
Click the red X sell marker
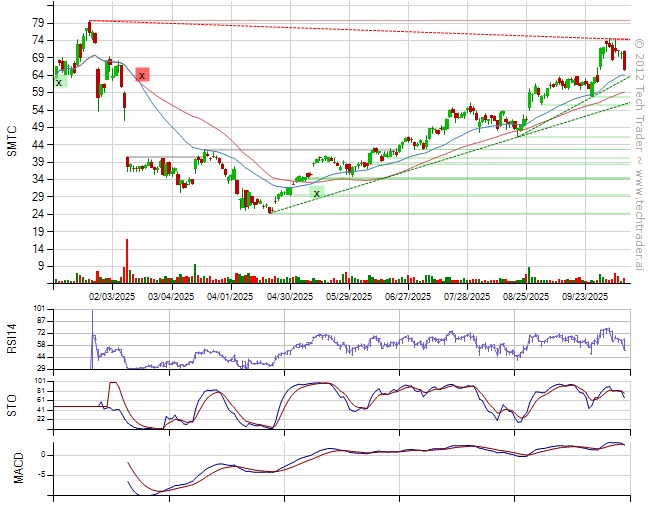click(143, 75)
